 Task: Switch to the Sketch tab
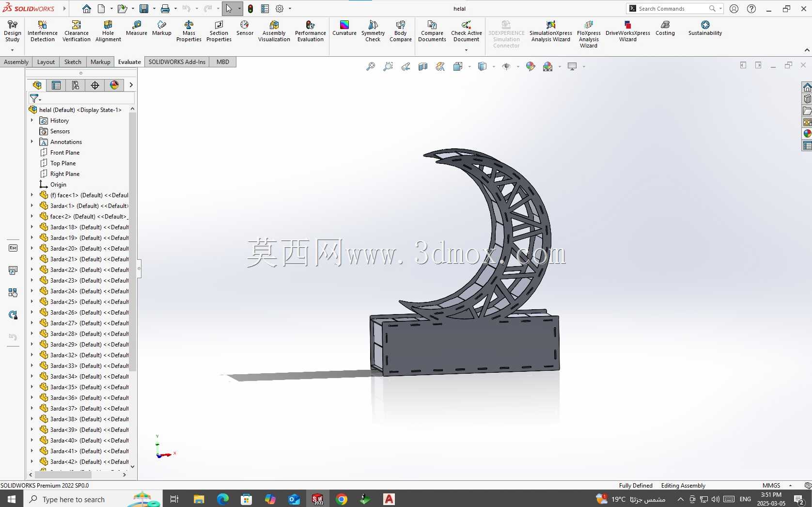[x=73, y=62]
